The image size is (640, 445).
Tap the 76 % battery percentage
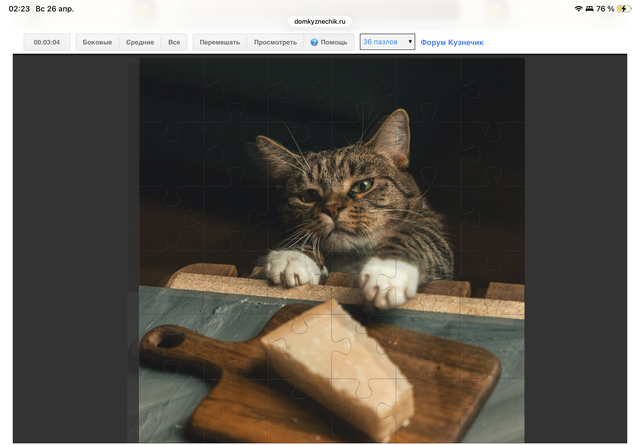point(604,8)
